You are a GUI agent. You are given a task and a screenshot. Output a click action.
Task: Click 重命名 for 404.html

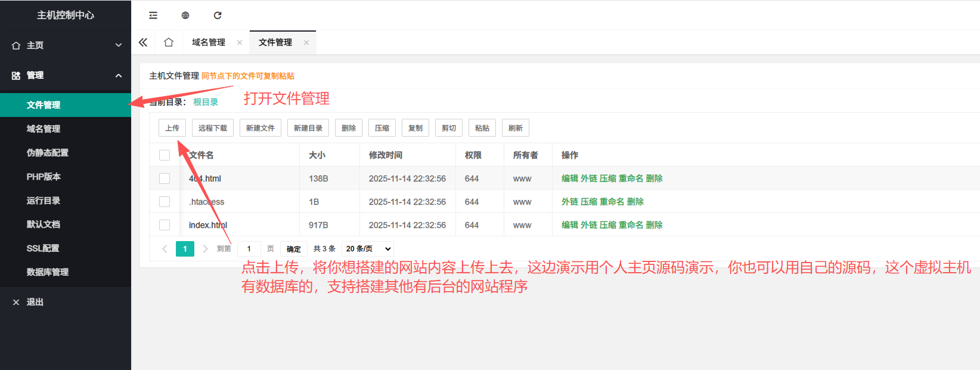point(631,178)
